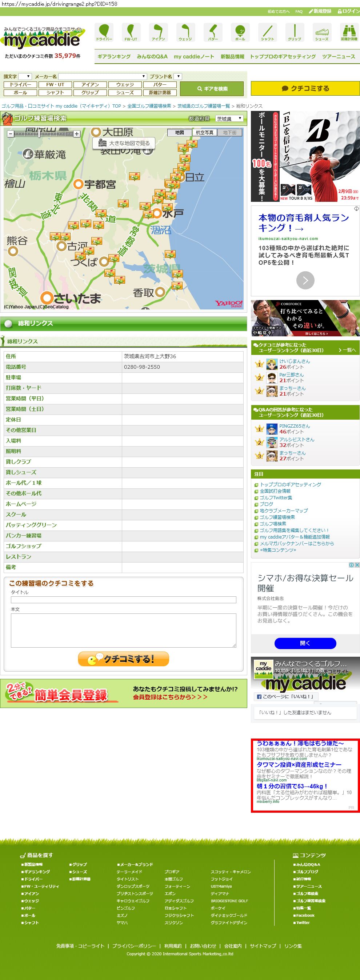
Task: Open ギアランキング menu item
Action: pyautogui.click(x=114, y=56)
